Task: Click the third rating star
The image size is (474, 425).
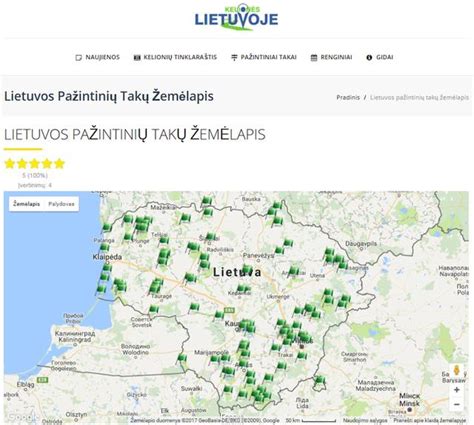Action: click(x=34, y=164)
